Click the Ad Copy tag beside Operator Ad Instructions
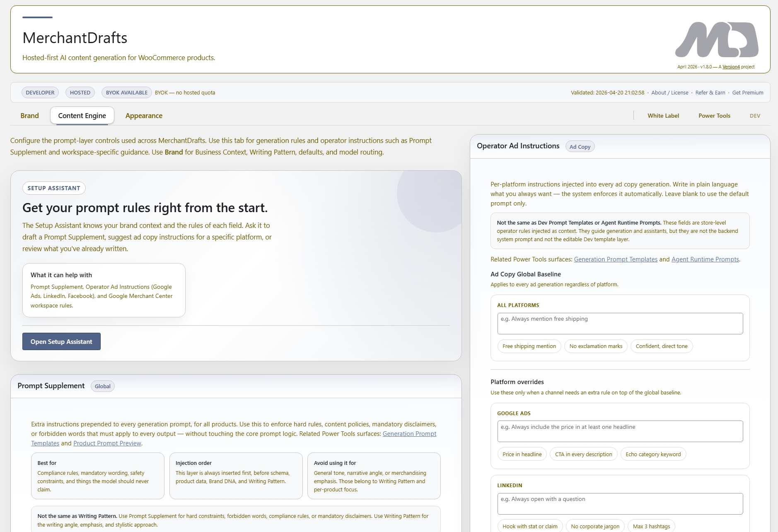Image resolution: width=778 pixels, height=532 pixels. tap(580, 147)
